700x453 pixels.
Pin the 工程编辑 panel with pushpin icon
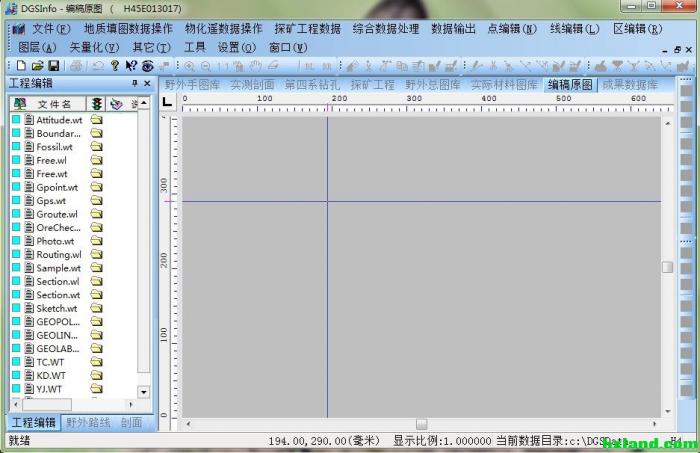(x=135, y=84)
